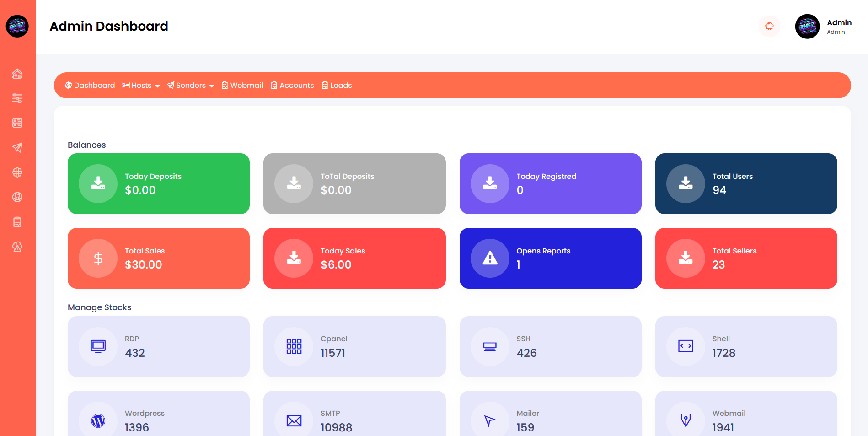Navigate to the Leads link

(x=337, y=86)
